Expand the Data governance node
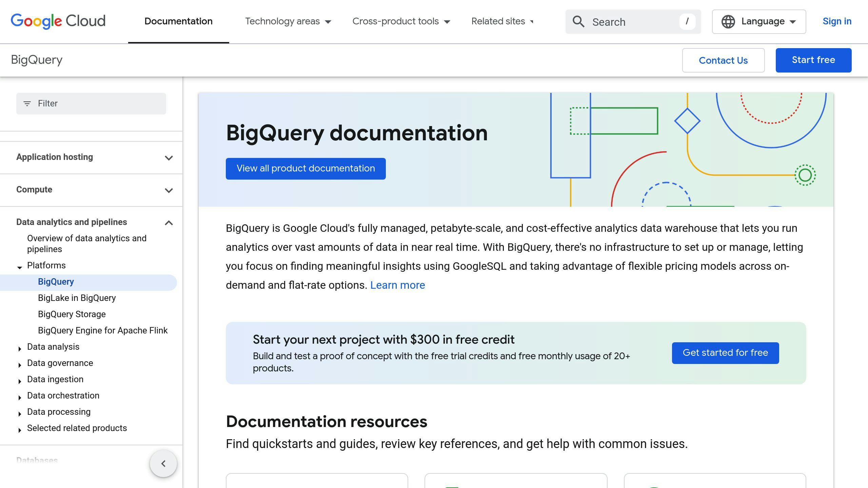Viewport: 868px width, 488px height. click(x=20, y=365)
